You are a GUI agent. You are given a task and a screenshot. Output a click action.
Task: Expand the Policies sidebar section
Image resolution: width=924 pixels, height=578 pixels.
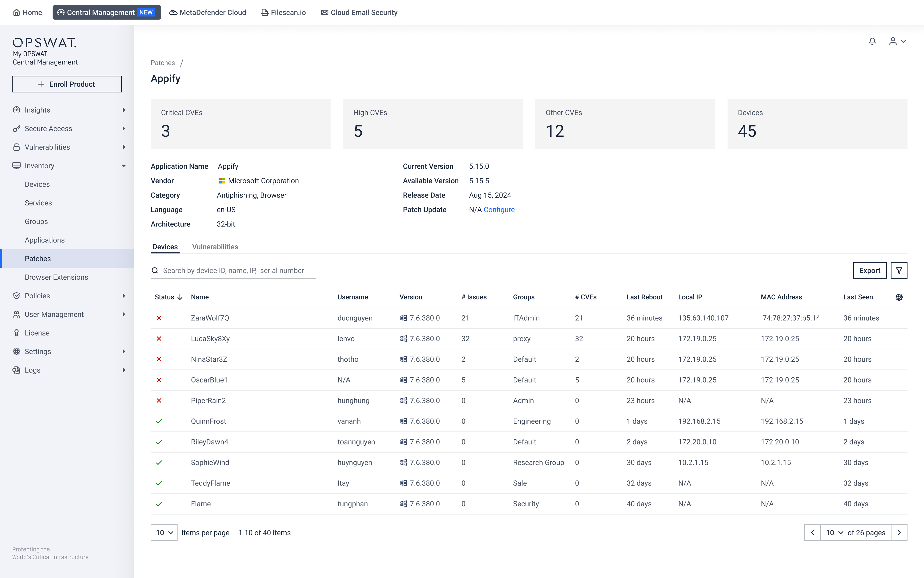[124, 296]
